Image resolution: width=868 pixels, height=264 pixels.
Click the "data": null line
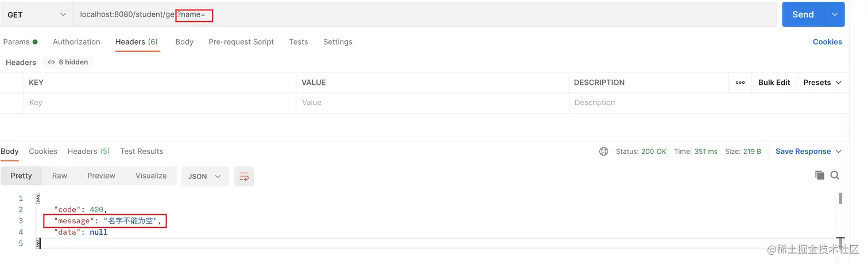[x=81, y=232]
